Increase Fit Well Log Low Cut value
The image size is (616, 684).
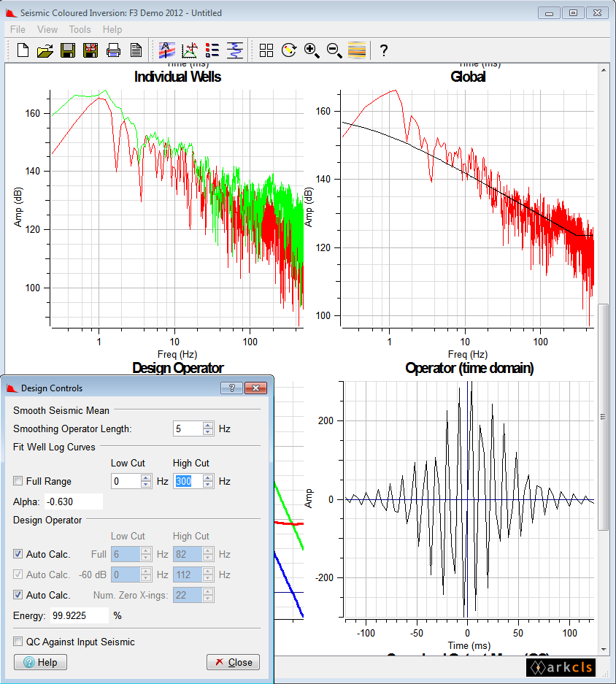[146, 477]
